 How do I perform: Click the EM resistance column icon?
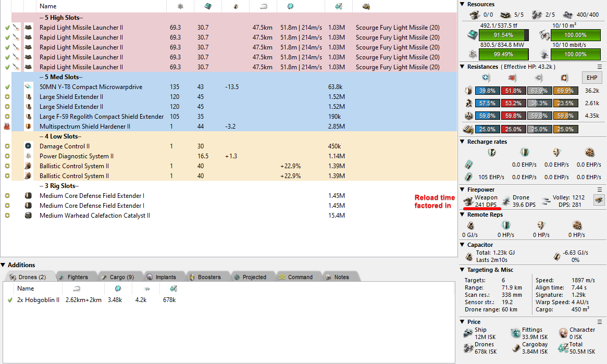click(x=486, y=78)
